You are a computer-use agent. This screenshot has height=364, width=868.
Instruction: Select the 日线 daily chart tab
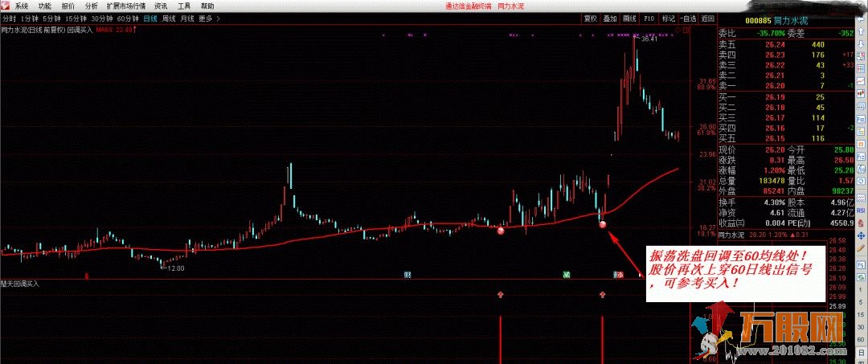pyautogui.click(x=150, y=18)
